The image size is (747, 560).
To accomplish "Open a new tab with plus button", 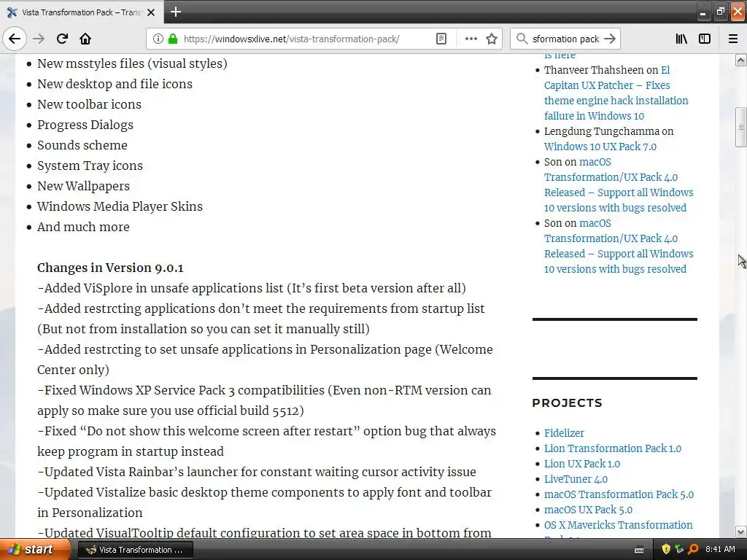I will point(176,12).
